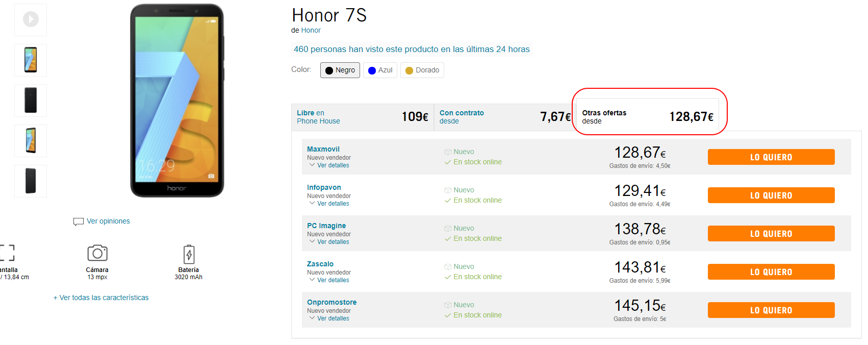The image size is (868, 345).
Task: Expand Ver detalles for PC Imagine
Action: pyautogui.click(x=329, y=242)
